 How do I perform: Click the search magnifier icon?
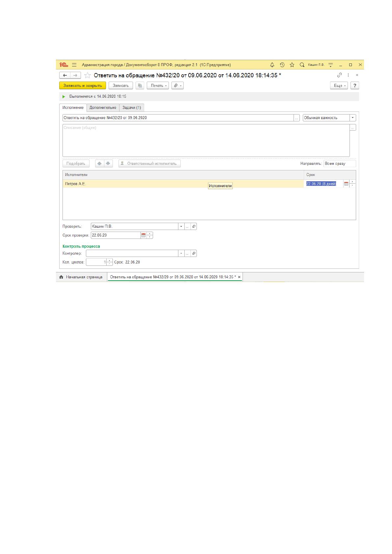(x=302, y=65)
